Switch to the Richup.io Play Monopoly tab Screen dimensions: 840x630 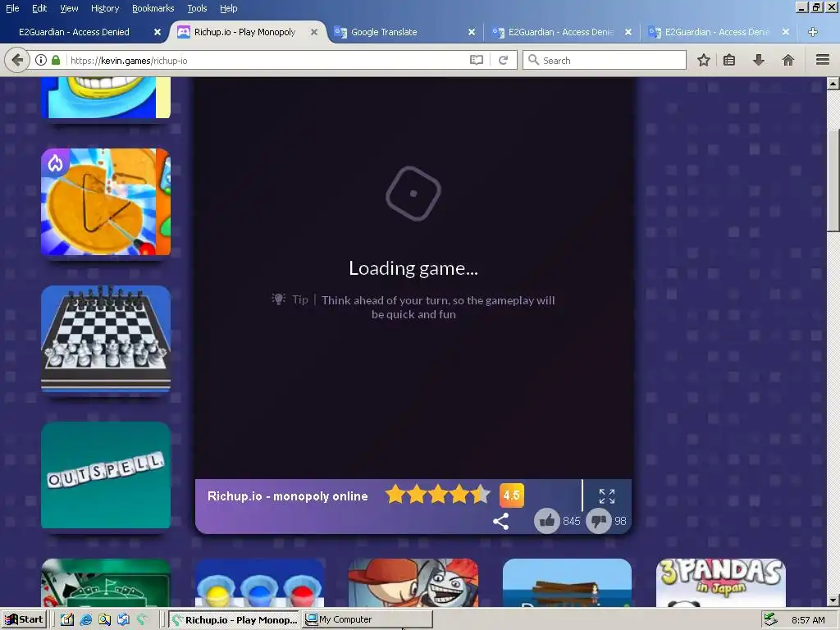click(244, 32)
